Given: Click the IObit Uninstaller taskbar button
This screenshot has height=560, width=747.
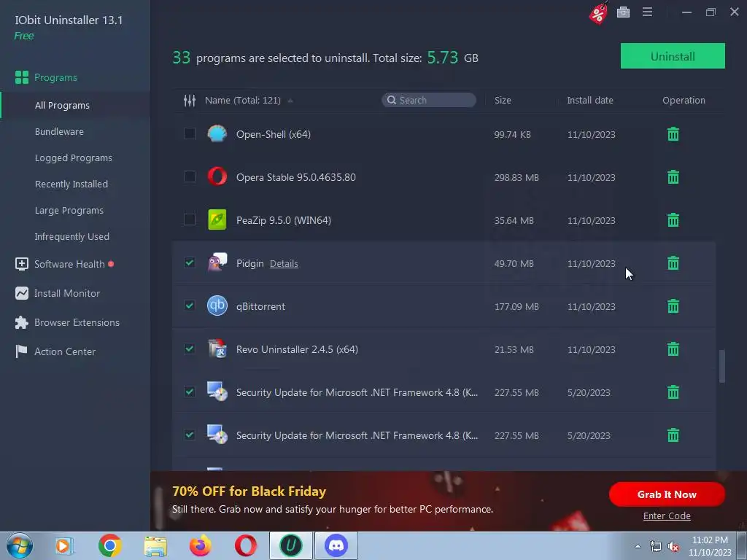Looking at the screenshot, I should coord(291,545).
